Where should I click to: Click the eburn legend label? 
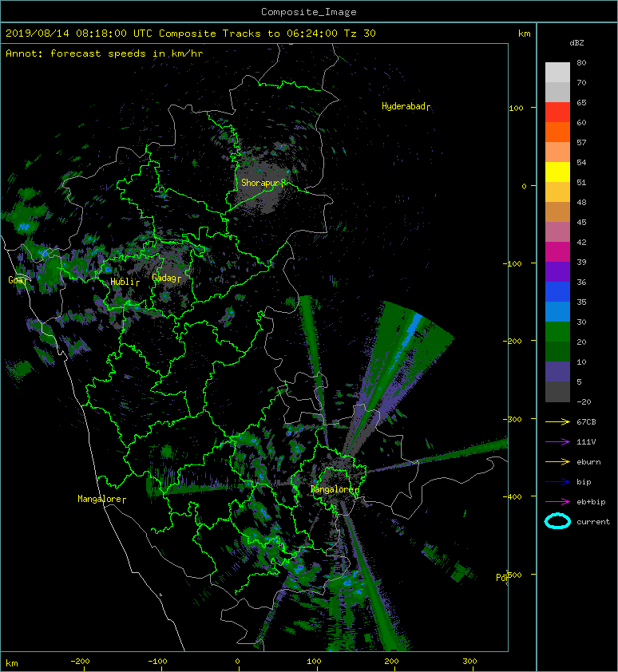pyautogui.click(x=588, y=461)
